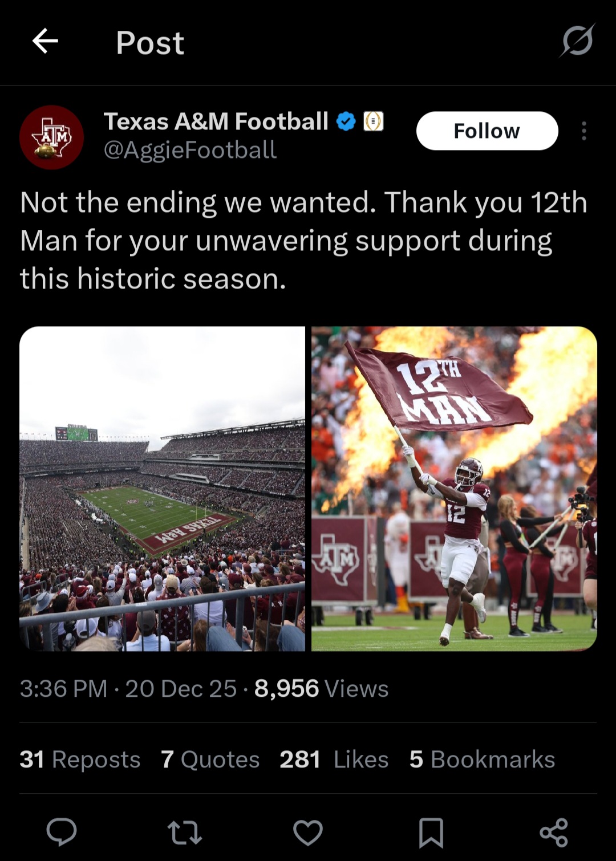
Task: View the stadium crowd photo
Action: [x=163, y=489]
